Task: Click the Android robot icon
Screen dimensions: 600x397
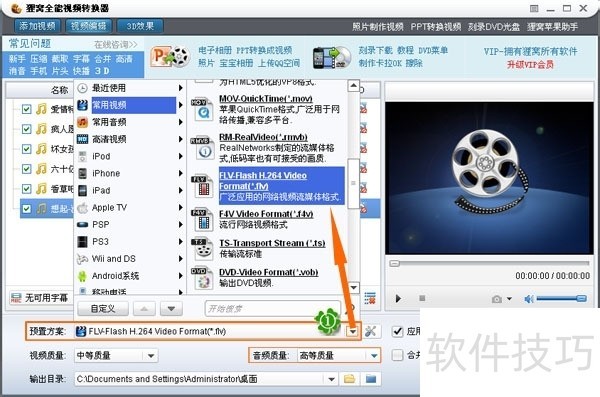Action: (x=82, y=276)
